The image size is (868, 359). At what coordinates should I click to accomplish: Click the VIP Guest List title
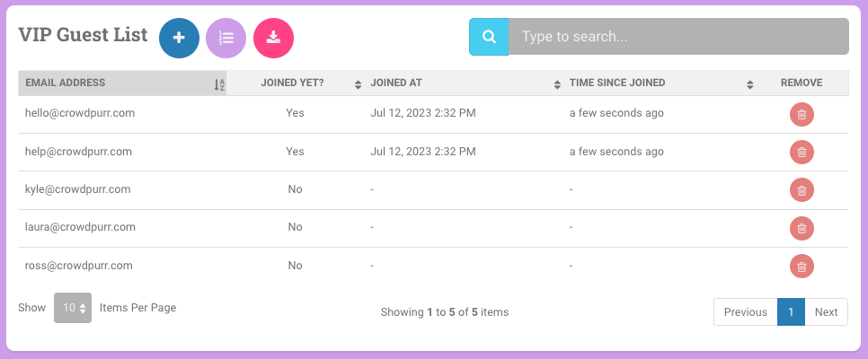pyautogui.click(x=83, y=34)
